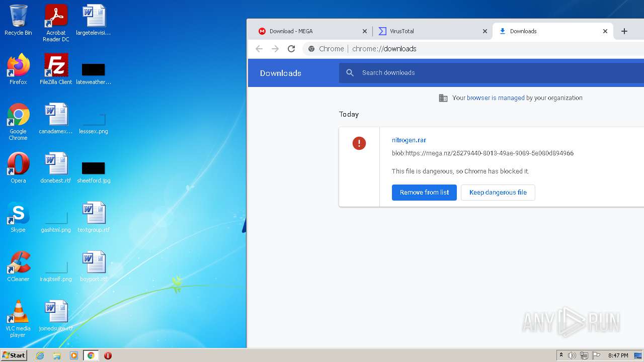Click the Opera taskbar icon
Viewport: 644px width, 362px height.
[x=108, y=355]
